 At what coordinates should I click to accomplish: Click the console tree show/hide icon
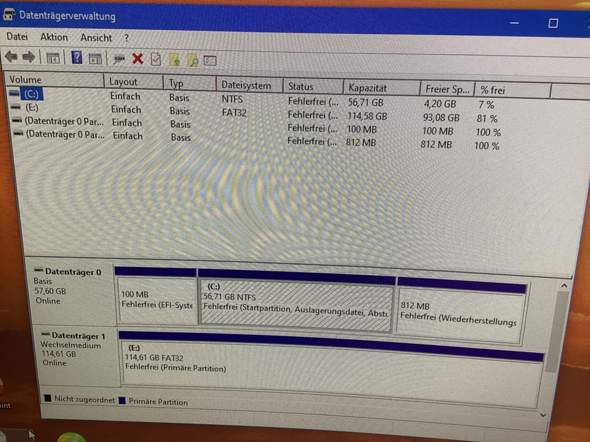pos(52,58)
